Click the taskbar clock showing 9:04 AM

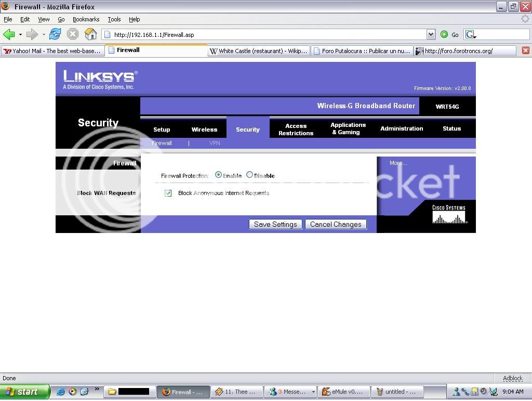(x=513, y=392)
